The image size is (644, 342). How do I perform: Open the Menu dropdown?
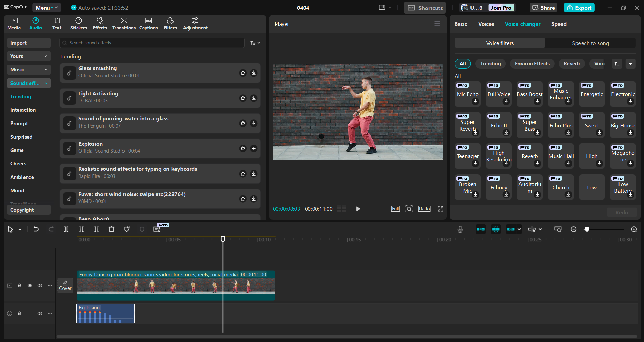click(x=46, y=8)
